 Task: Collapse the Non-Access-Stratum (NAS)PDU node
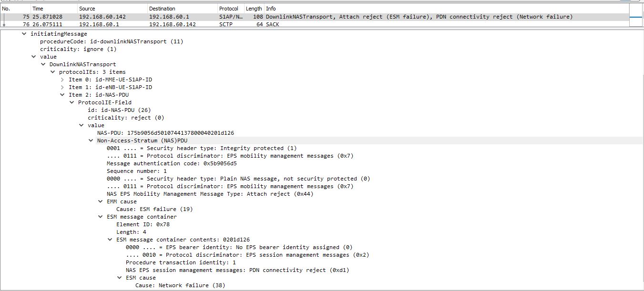coord(91,140)
